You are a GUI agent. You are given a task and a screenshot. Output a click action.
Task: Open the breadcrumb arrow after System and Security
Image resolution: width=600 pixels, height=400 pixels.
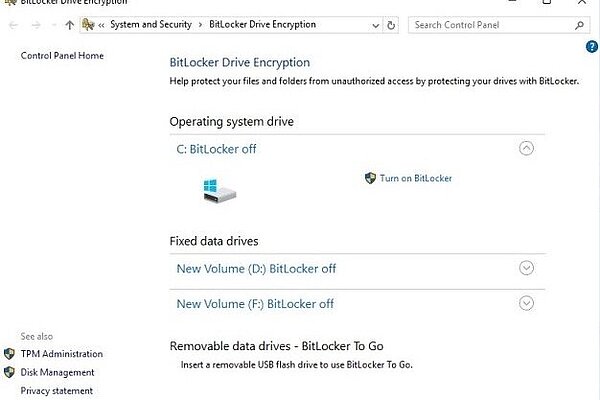pos(200,25)
